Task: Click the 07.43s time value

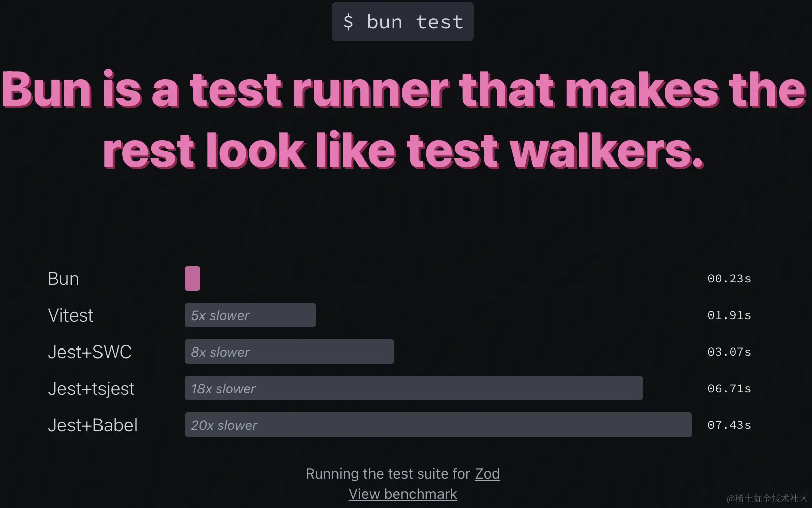Action: [729, 425]
